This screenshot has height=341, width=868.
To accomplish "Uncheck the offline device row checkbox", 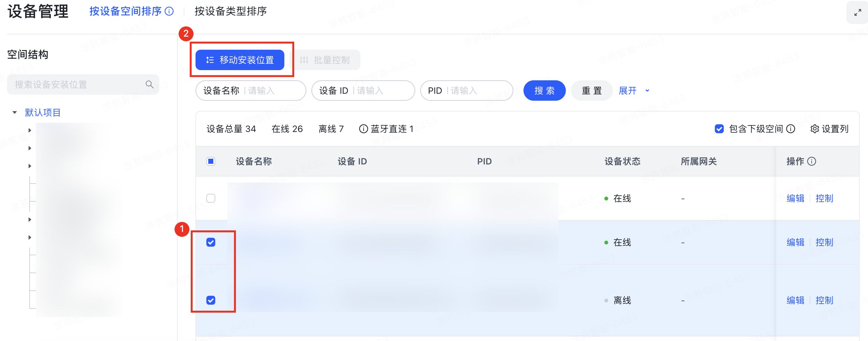I will (x=211, y=300).
